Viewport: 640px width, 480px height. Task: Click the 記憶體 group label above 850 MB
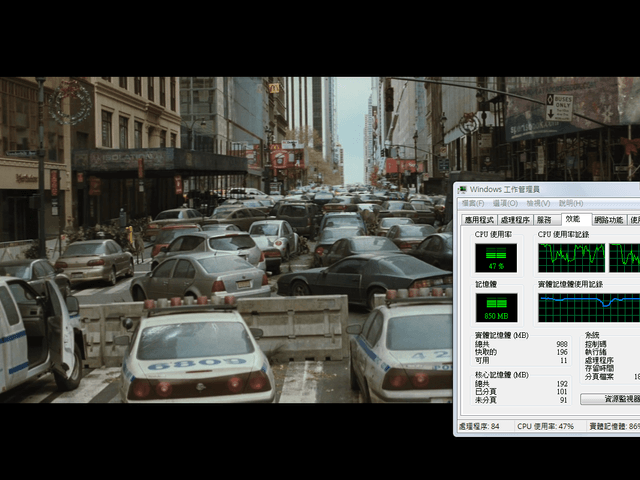486,284
